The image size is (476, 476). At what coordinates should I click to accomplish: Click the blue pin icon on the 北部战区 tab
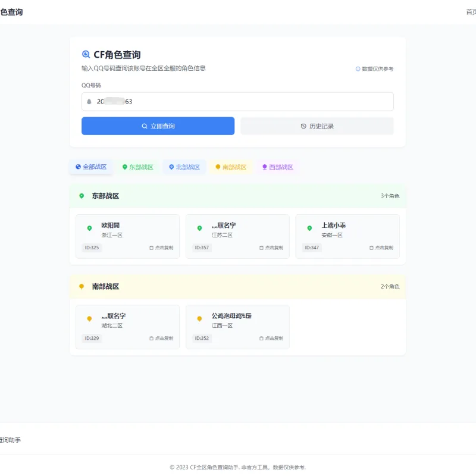point(171,167)
